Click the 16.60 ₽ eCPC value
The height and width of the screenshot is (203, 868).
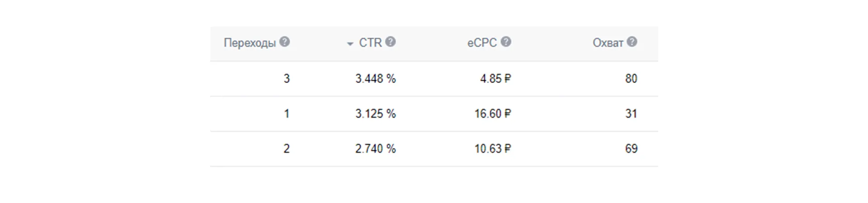(492, 114)
